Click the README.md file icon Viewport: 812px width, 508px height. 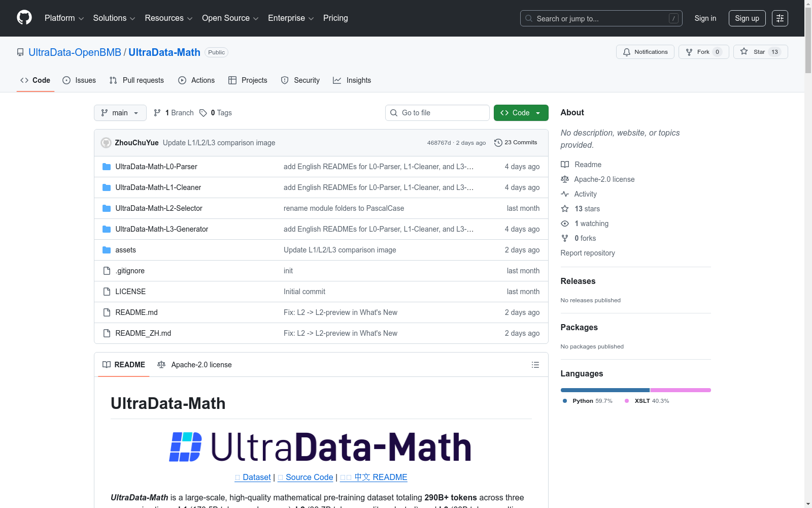pos(107,312)
